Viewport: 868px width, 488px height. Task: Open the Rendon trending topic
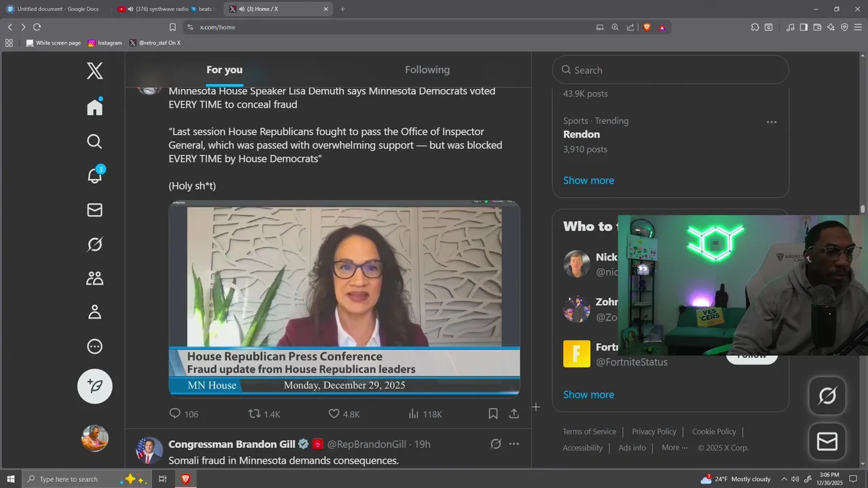click(x=582, y=134)
